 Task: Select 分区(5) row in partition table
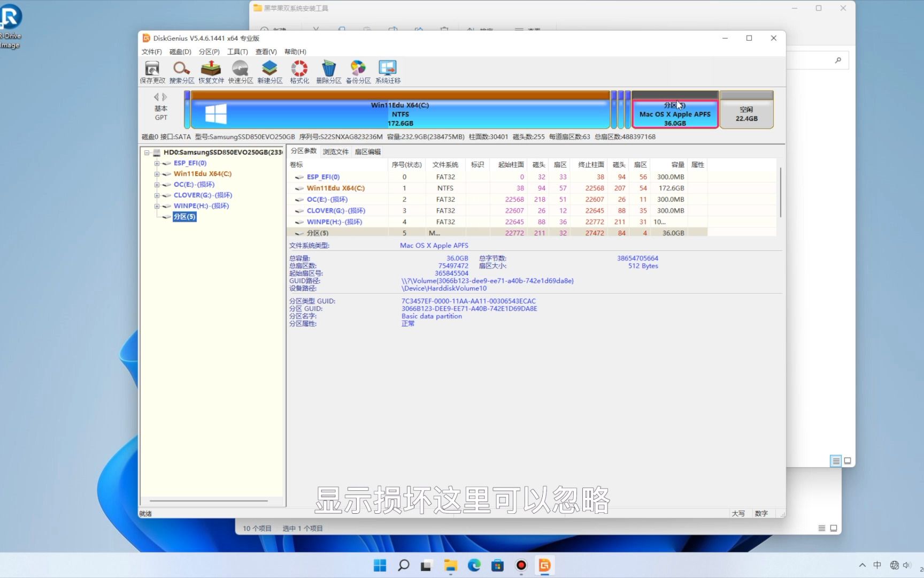point(497,233)
